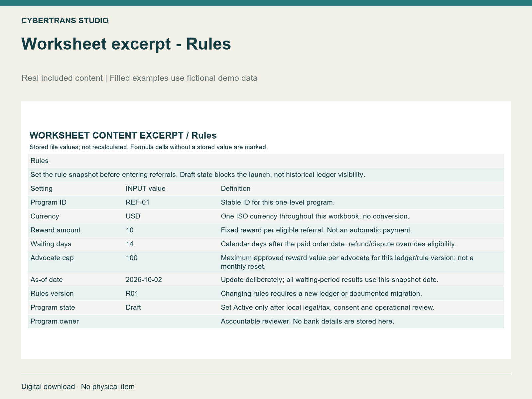
Task: Click the 'USD' value cell
Action: click(171, 216)
